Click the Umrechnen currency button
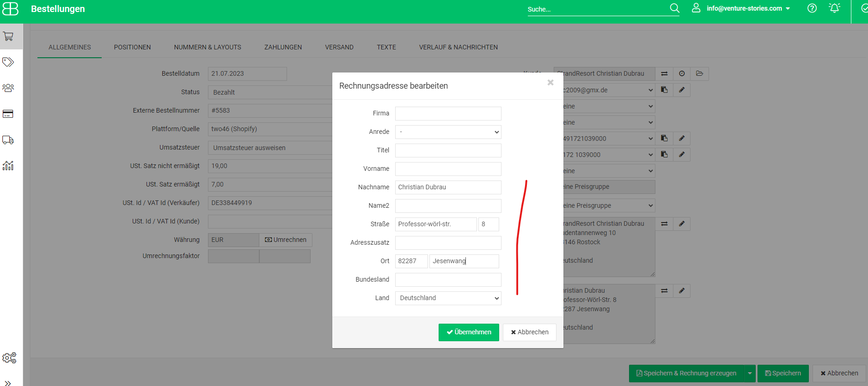Viewport: 868px width, 386px height. click(x=286, y=240)
